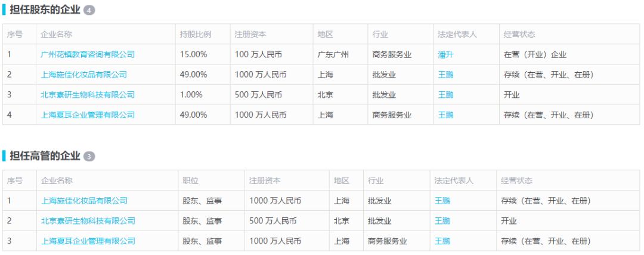Click 商务服务业 in executive table
The height and width of the screenshot is (255, 644).
tap(388, 241)
